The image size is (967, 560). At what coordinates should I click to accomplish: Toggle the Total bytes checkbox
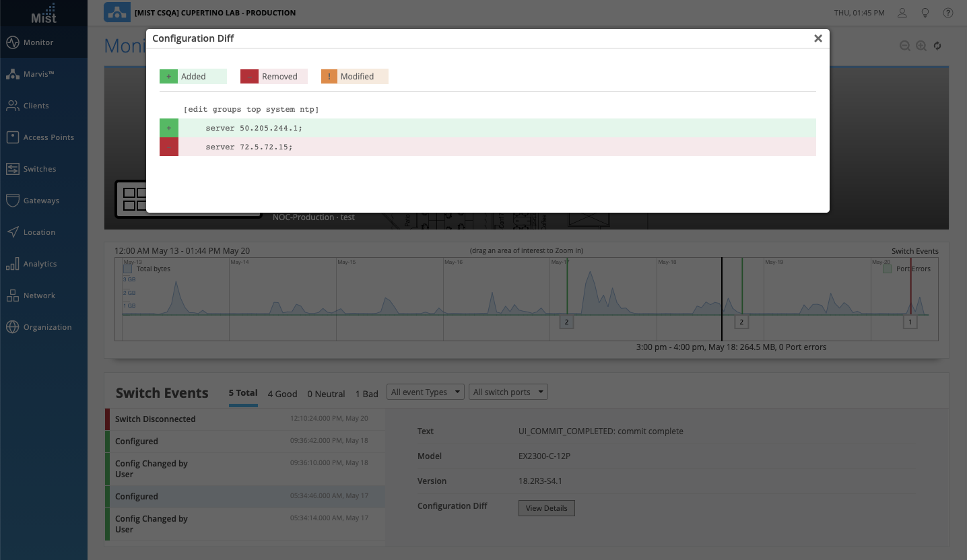pyautogui.click(x=128, y=269)
